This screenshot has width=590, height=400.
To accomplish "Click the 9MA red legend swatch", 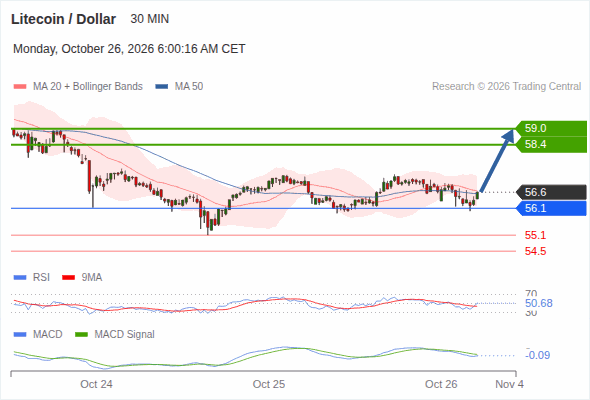I will point(68,278).
